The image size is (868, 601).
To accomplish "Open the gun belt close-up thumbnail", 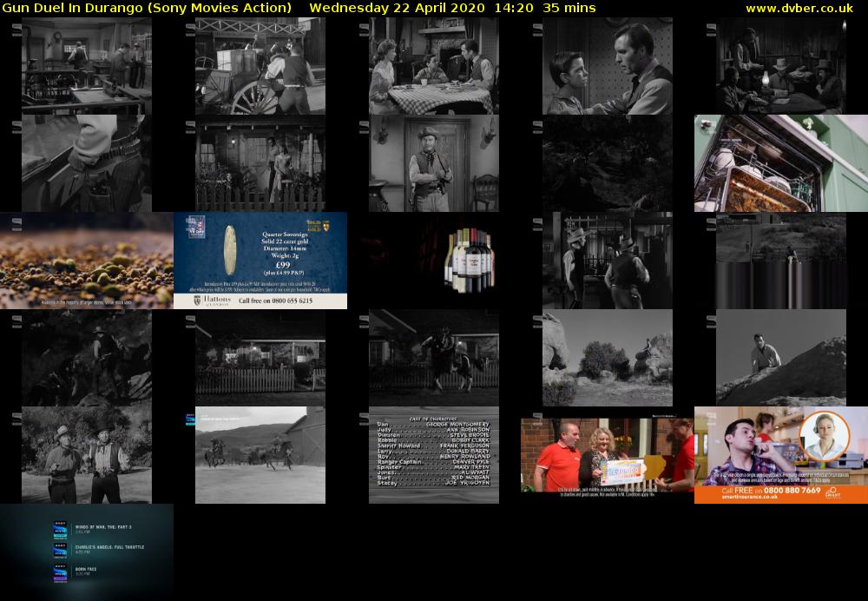I will click(x=86, y=163).
